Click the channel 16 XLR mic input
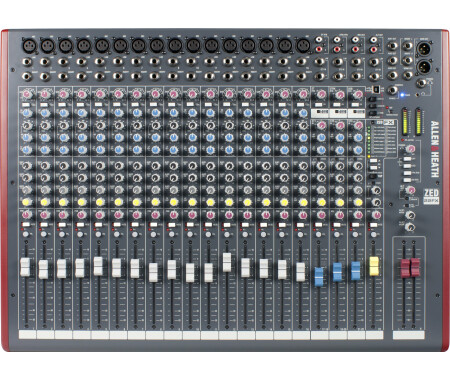The width and height of the screenshot is (450, 380). [x=303, y=45]
